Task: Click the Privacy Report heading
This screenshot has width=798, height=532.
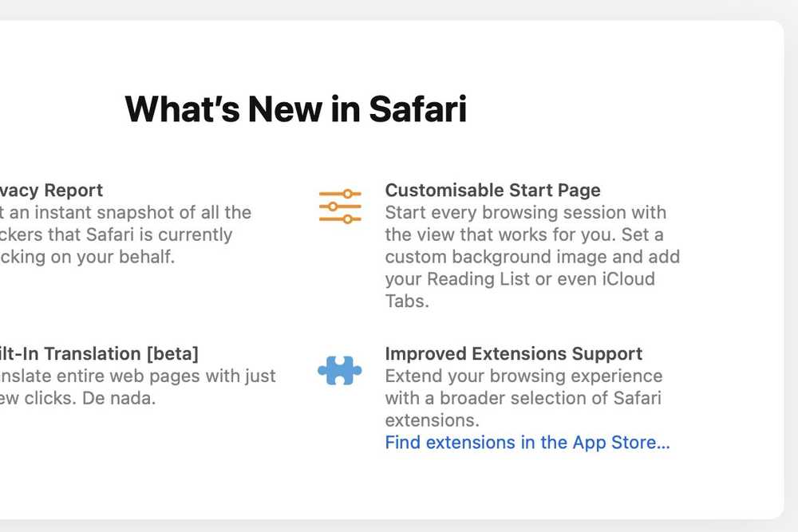Action: (x=51, y=190)
